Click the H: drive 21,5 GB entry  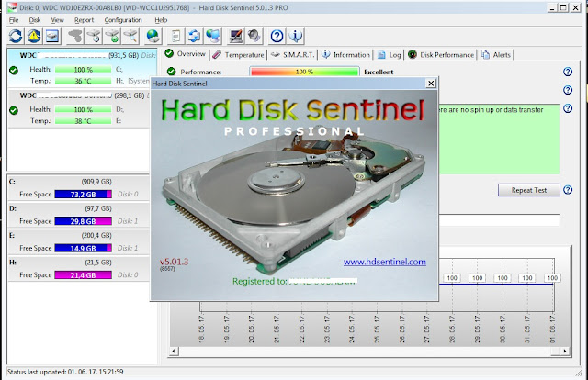tap(79, 269)
